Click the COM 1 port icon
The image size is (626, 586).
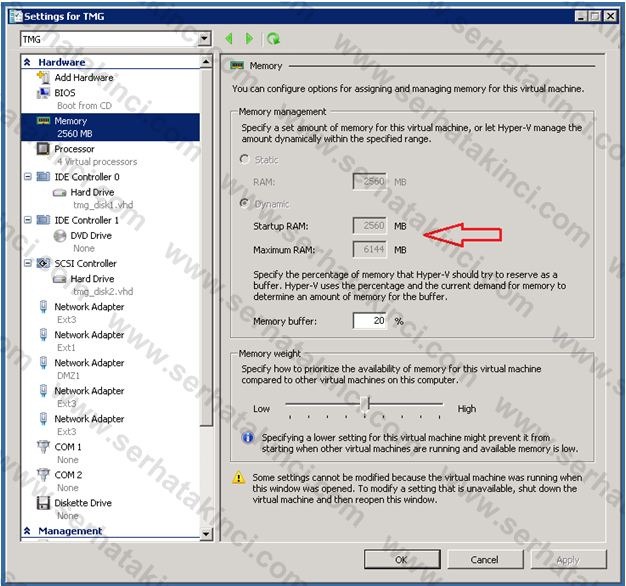[x=43, y=447]
